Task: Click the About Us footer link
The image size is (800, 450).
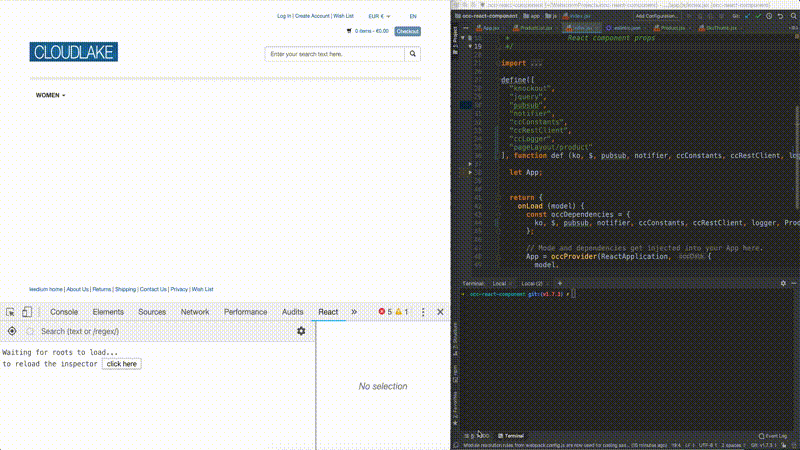Action: coord(78,289)
